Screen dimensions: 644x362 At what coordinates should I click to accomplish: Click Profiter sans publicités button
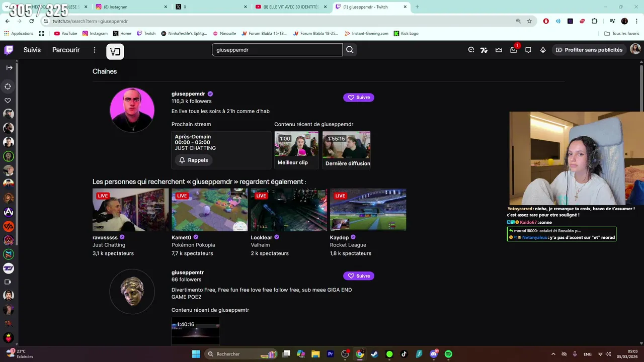[589, 50]
